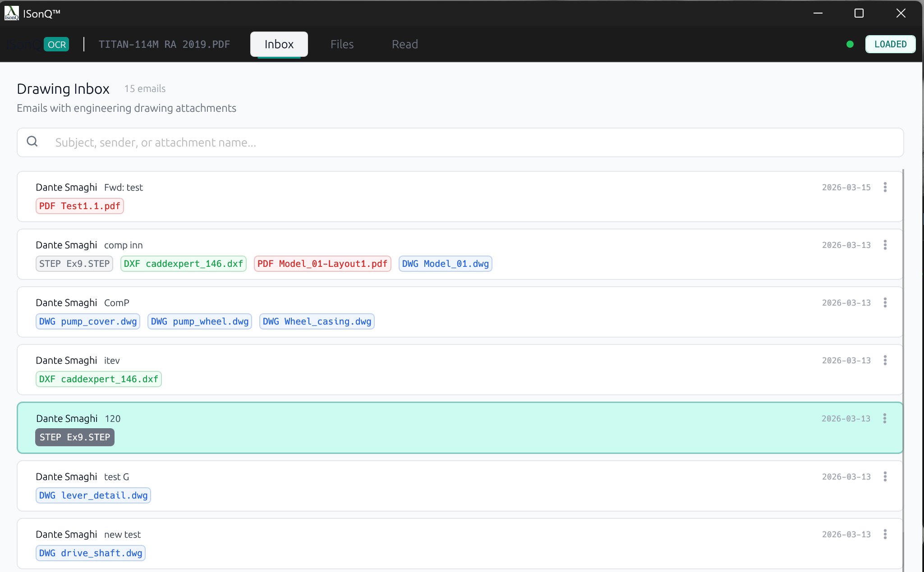Open the STEP Ex9.STEP attachment in highlighted '120' email
Image resolution: width=924 pixels, height=572 pixels.
75,437
